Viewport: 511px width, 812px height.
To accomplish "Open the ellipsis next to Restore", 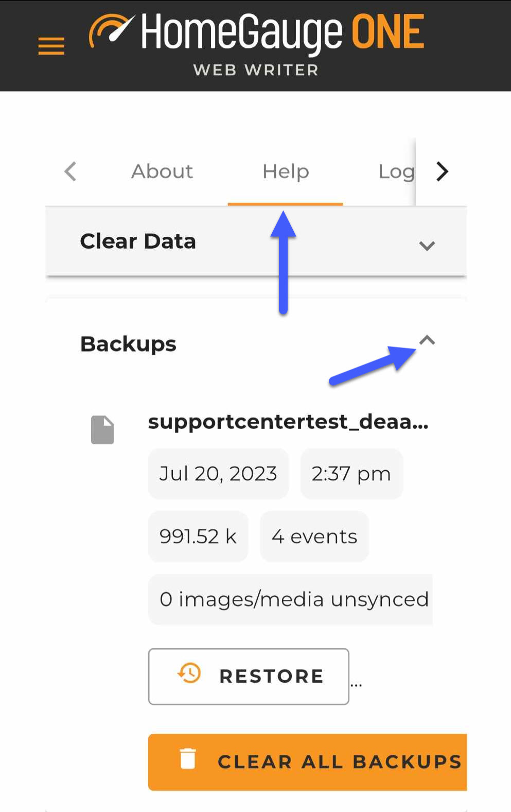I will pyautogui.click(x=356, y=685).
